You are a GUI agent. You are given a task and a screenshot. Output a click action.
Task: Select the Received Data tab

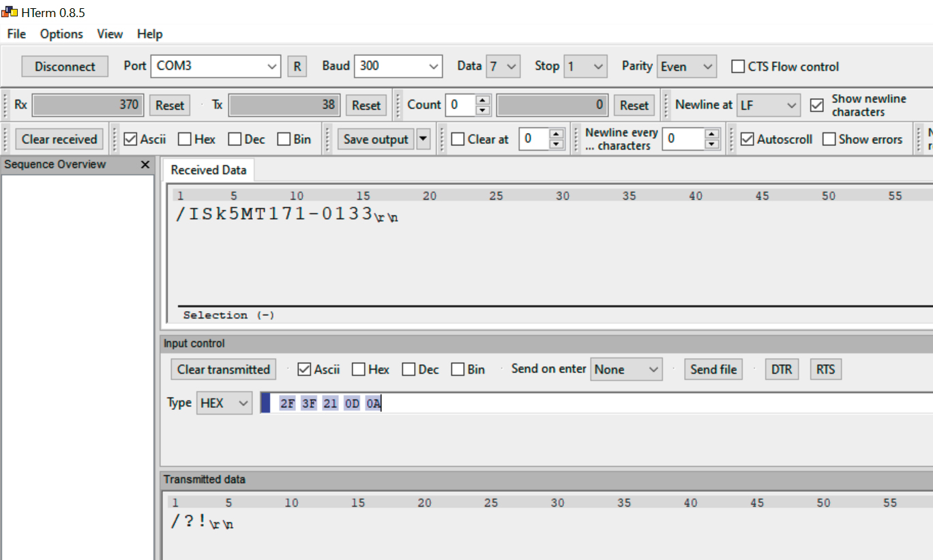coord(208,170)
